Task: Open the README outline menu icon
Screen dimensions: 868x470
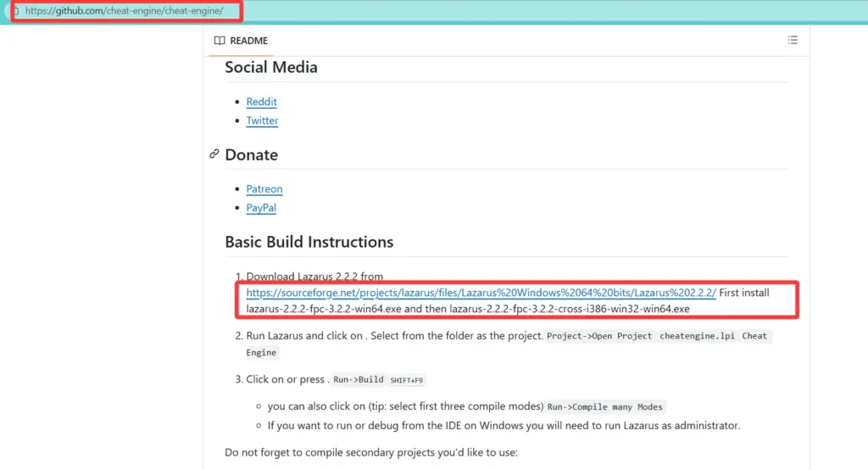Action: (x=793, y=40)
